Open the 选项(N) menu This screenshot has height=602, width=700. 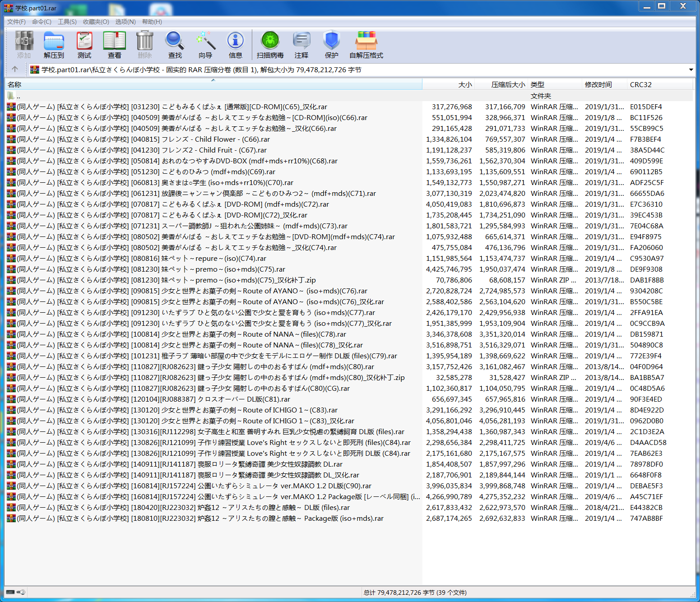[125, 22]
